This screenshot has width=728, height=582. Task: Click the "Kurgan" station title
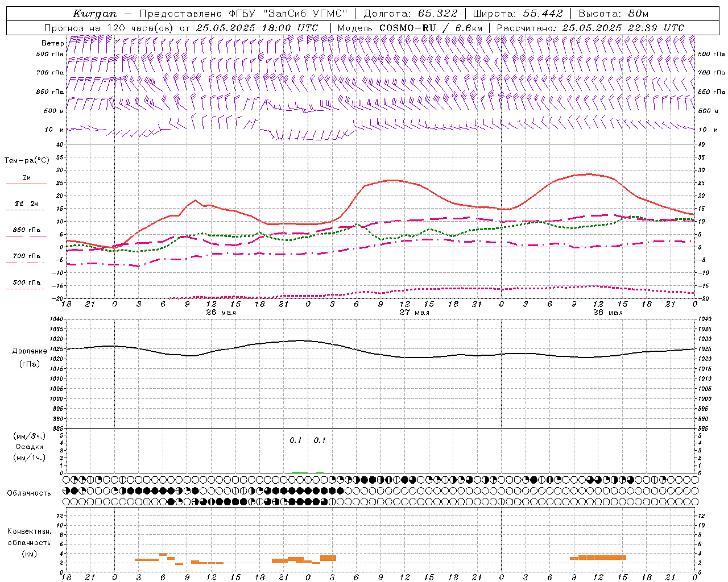coord(95,14)
